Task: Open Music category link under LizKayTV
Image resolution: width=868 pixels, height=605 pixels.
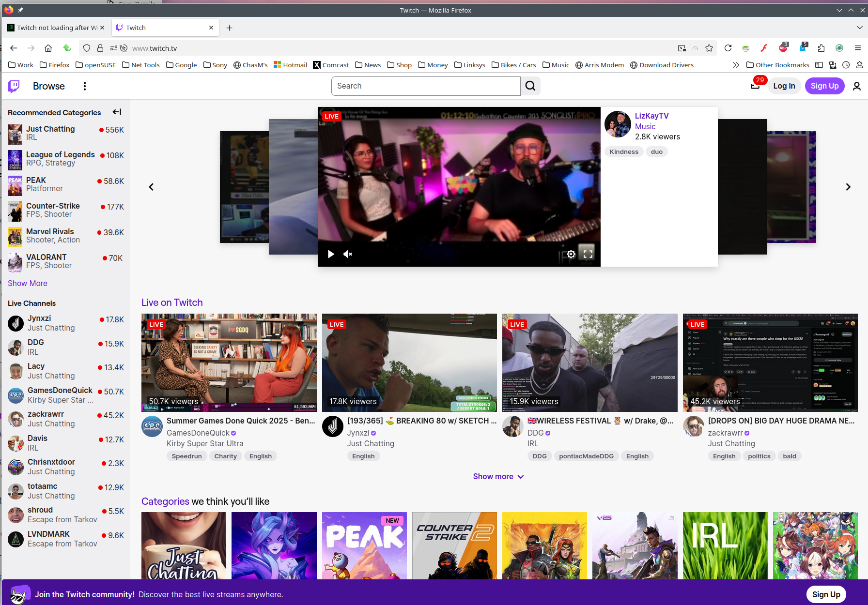Action: [x=645, y=126]
